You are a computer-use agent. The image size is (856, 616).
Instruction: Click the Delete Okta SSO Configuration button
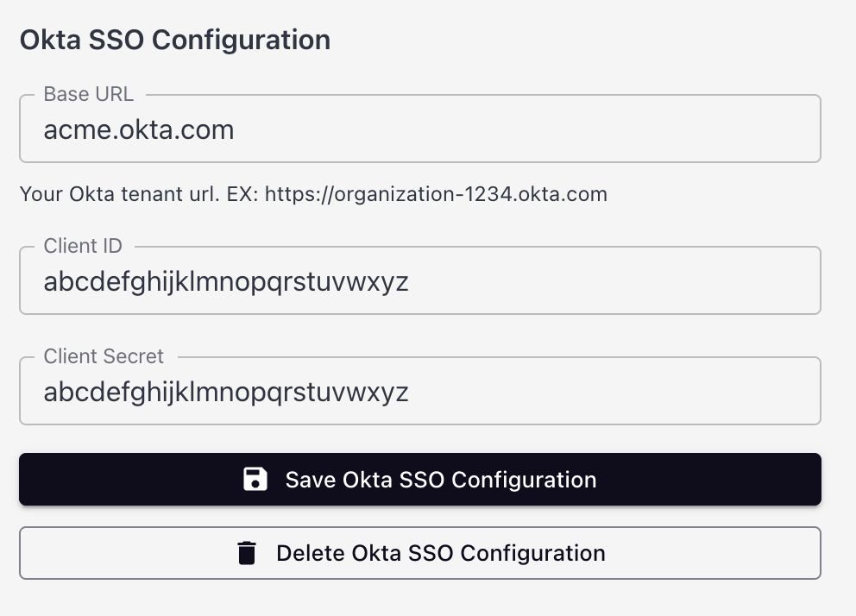[x=419, y=552]
